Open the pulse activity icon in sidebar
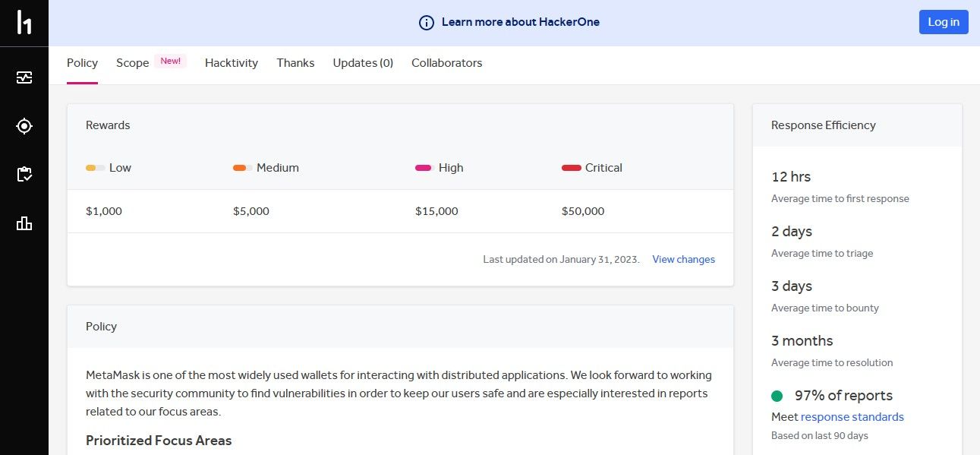980x455 pixels. point(24,77)
